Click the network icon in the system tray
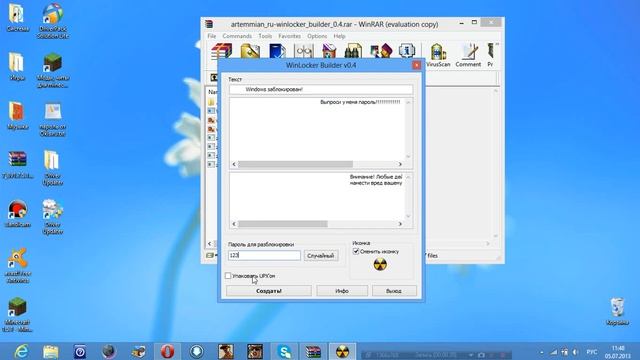Screen dimensions: 640x360 tap(554, 352)
